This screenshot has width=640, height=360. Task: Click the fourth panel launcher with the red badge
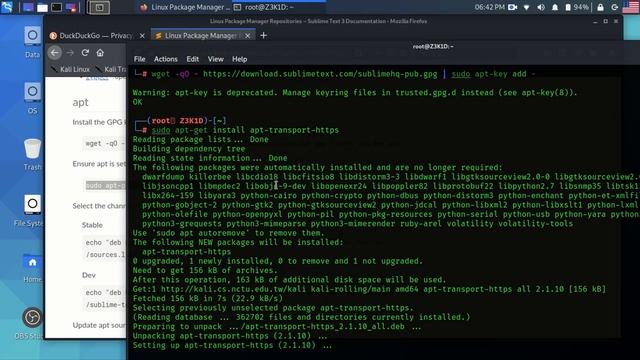pyautogui.click(x=71, y=7)
